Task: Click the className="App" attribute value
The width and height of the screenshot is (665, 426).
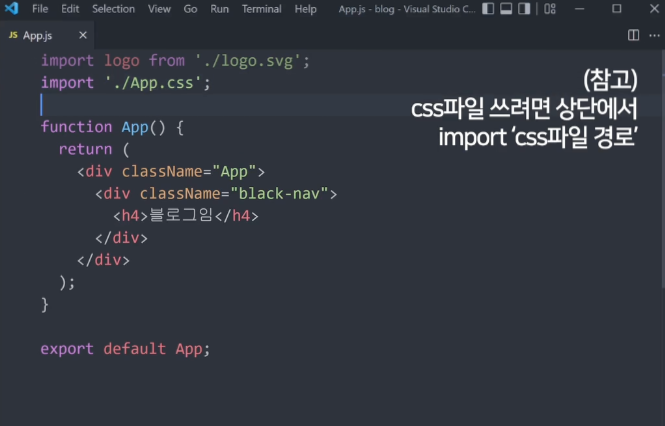Action: (x=234, y=171)
